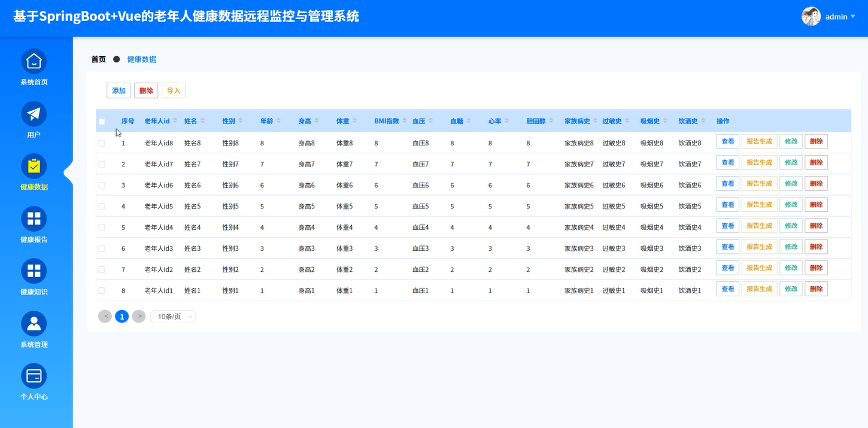Open 系统首页 home icon in sidebar
Image resolution: width=868 pixels, height=428 pixels.
coord(34,61)
